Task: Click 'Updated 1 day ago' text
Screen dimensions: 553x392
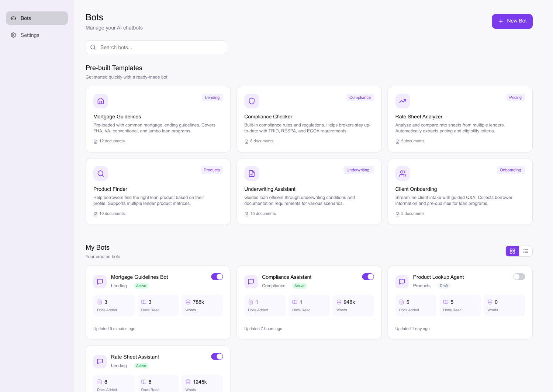Action: pyautogui.click(x=412, y=329)
